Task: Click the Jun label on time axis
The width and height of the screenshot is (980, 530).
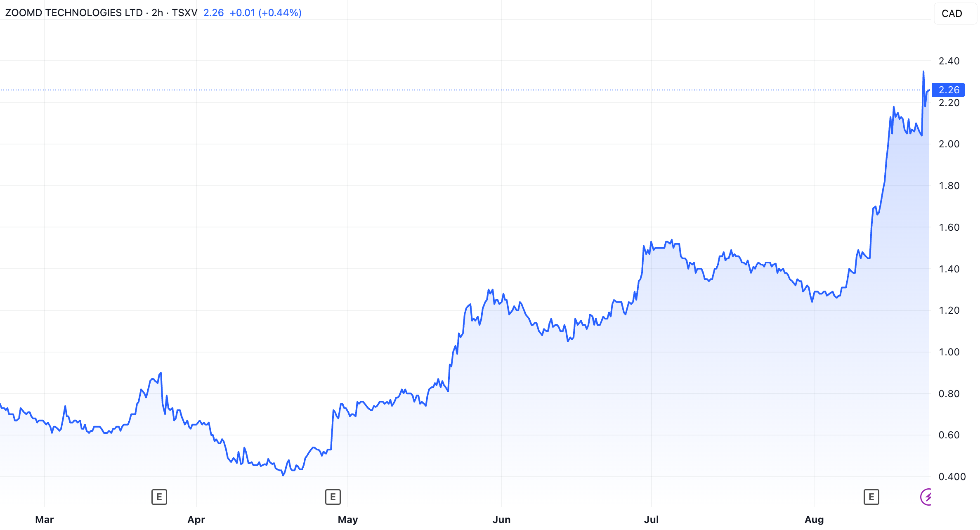Action: pyautogui.click(x=501, y=520)
